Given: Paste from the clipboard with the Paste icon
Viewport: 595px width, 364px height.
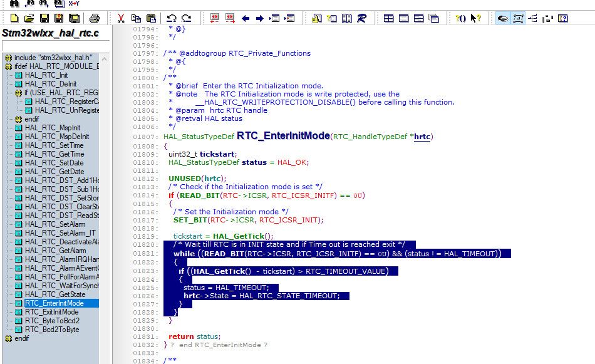Looking at the screenshot, I should tap(151, 18).
